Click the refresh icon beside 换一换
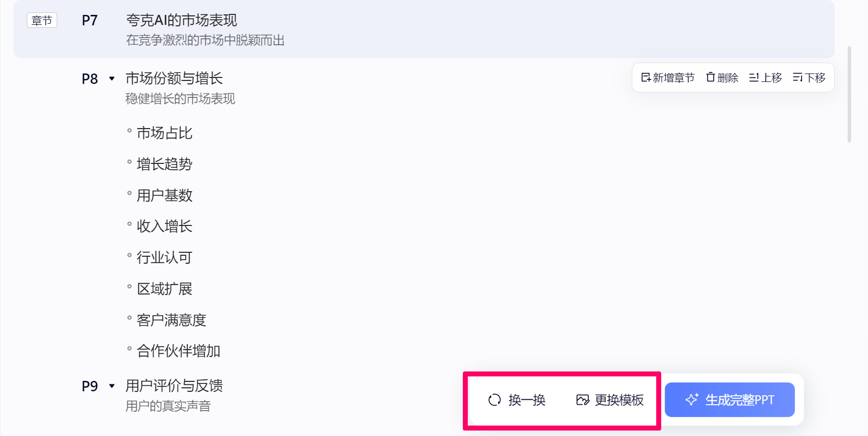 coord(494,400)
